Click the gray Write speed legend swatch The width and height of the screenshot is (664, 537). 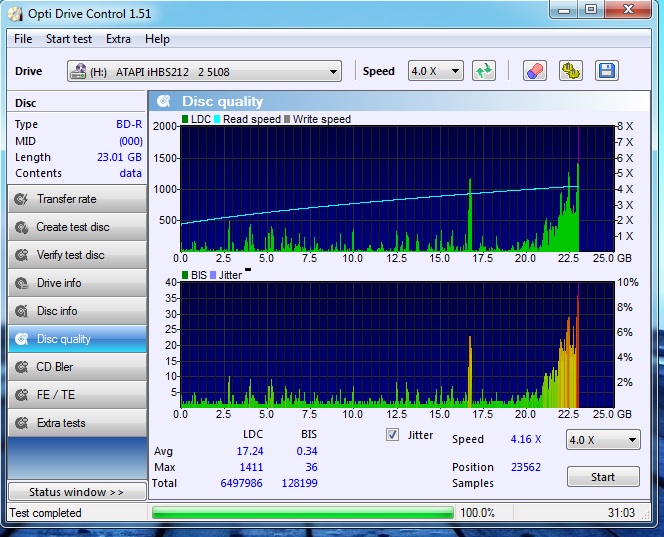[287, 119]
